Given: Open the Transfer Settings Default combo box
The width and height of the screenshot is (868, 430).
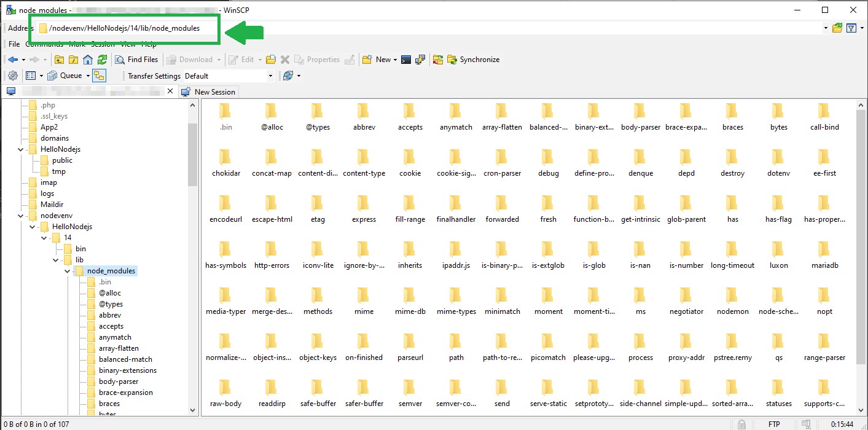Looking at the screenshot, I should pyautogui.click(x=229, y=76).
